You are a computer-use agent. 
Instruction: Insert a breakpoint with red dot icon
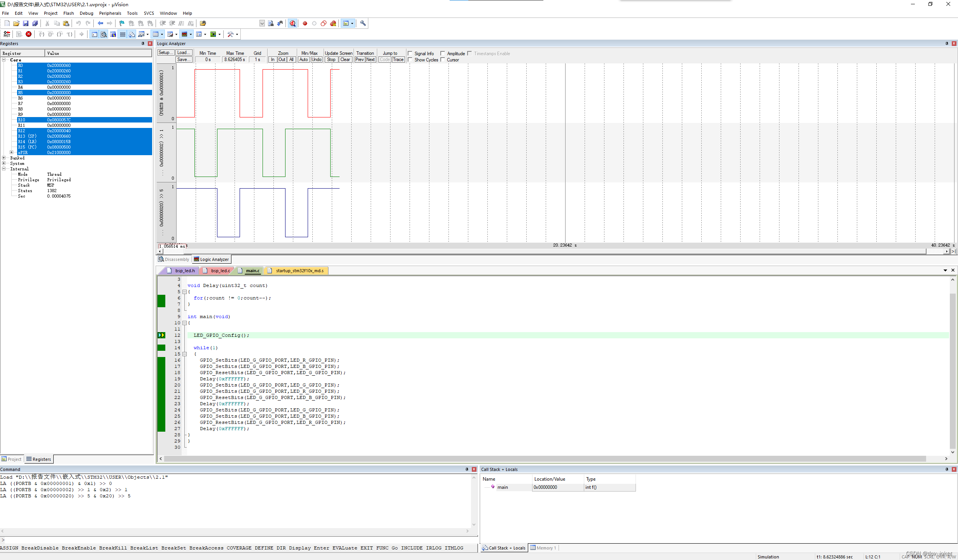coord(305,23)
